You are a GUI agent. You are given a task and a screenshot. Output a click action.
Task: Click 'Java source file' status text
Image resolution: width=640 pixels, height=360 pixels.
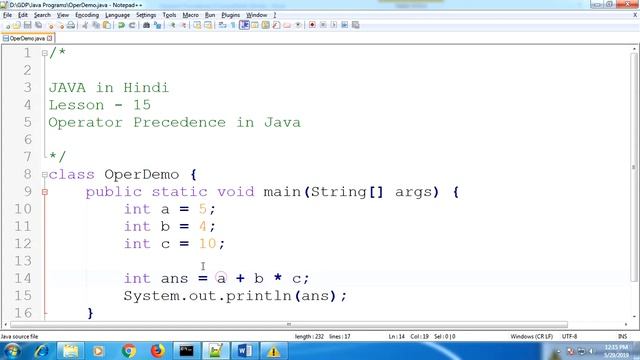(x=19, y=336)
